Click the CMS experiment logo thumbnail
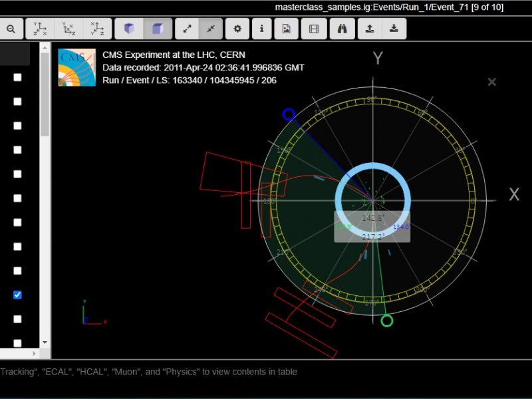532x399 pixels. 76,67
